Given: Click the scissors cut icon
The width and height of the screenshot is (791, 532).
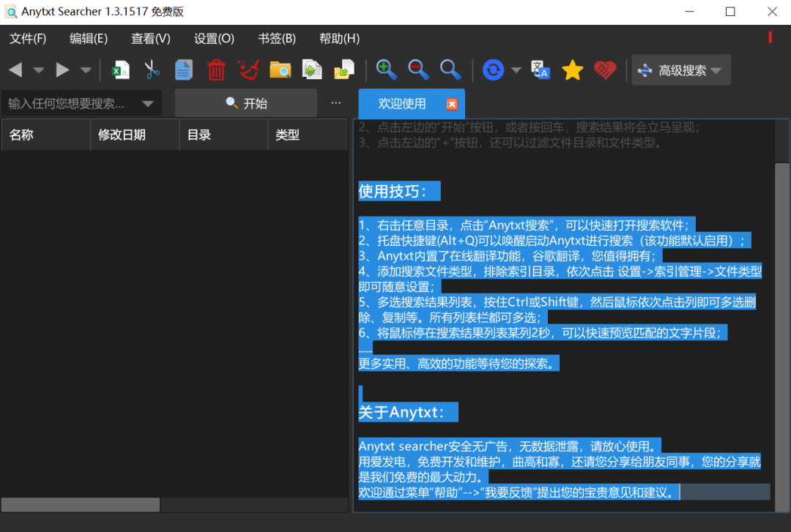Looking at the screenshot, I should tap(152, 70).
